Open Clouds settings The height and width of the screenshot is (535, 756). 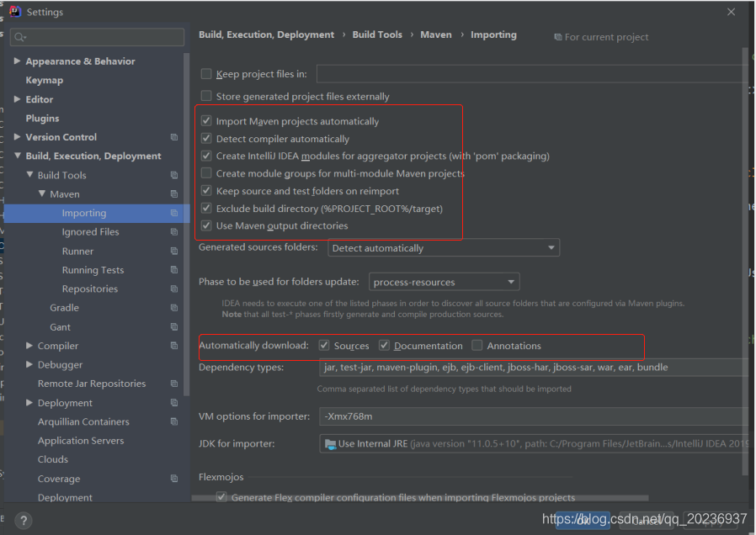[53, 459]
